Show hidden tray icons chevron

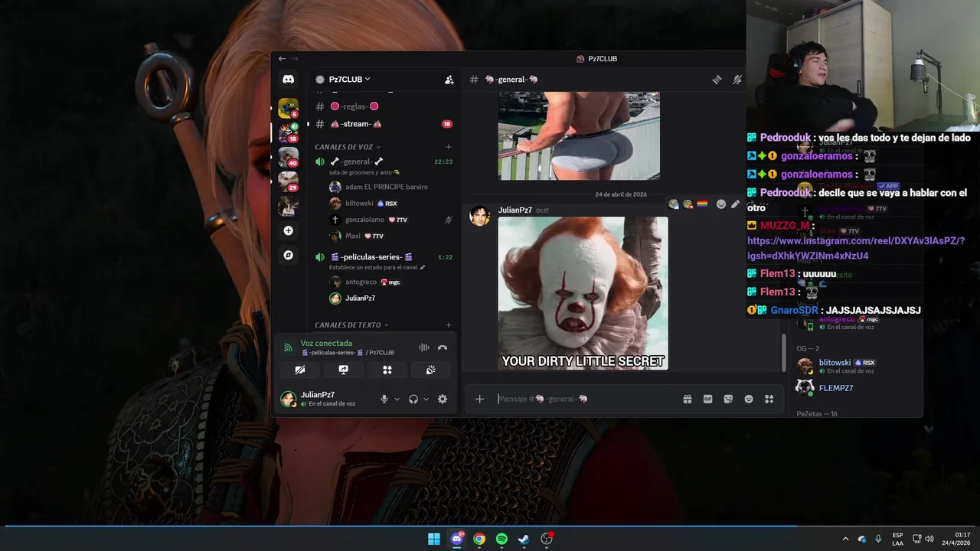tap(845, 539)
